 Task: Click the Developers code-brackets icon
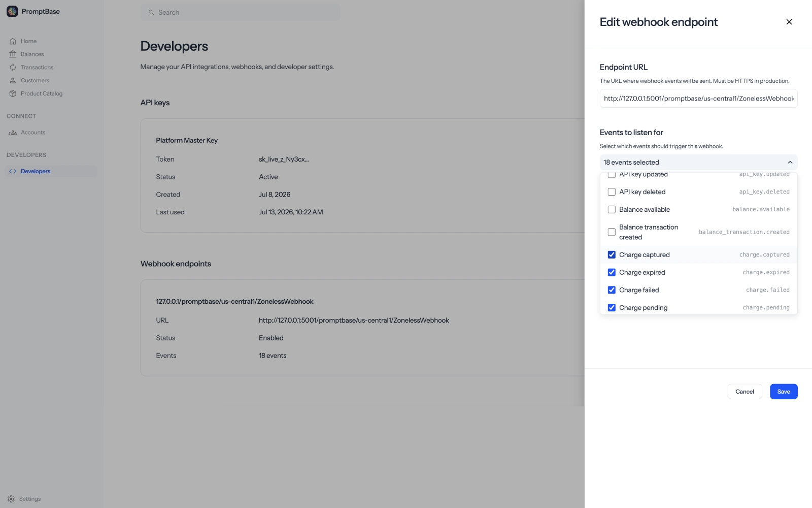pos(13,171)
